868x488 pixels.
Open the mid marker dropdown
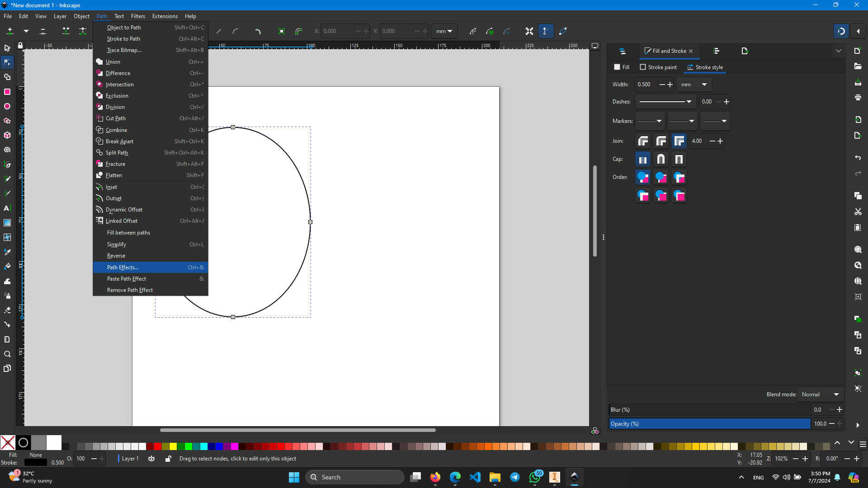coord(682,121)
